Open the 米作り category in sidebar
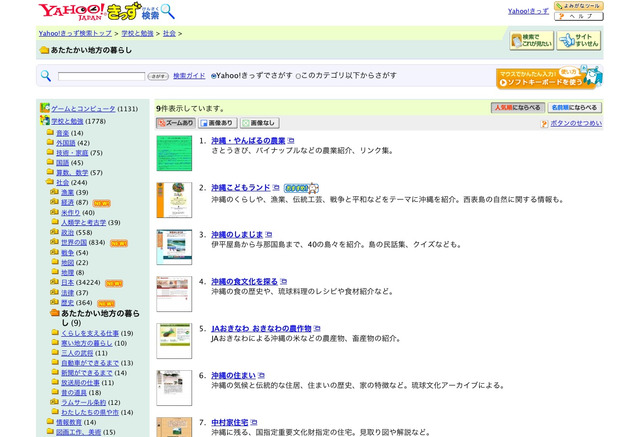 coord(71,213)
